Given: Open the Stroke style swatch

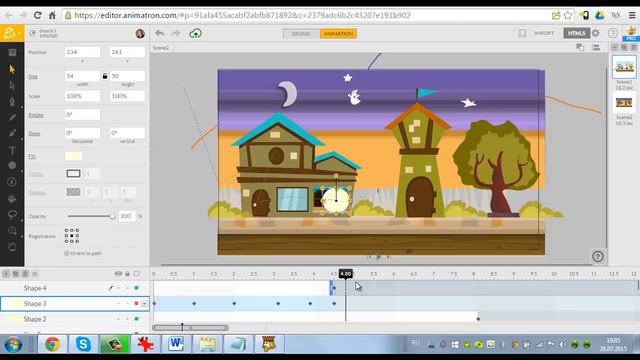Looking at the screenshot, I should pos(73,173).
